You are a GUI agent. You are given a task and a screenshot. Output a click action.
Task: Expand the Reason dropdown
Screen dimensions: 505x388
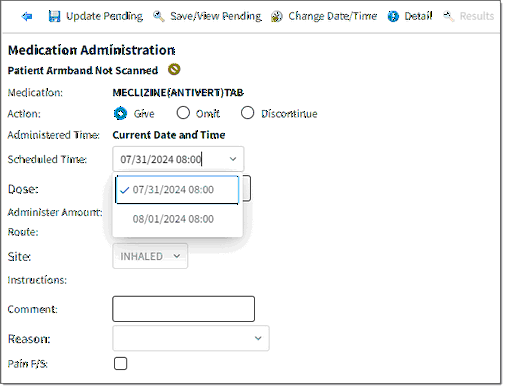(x=191, y=338)
